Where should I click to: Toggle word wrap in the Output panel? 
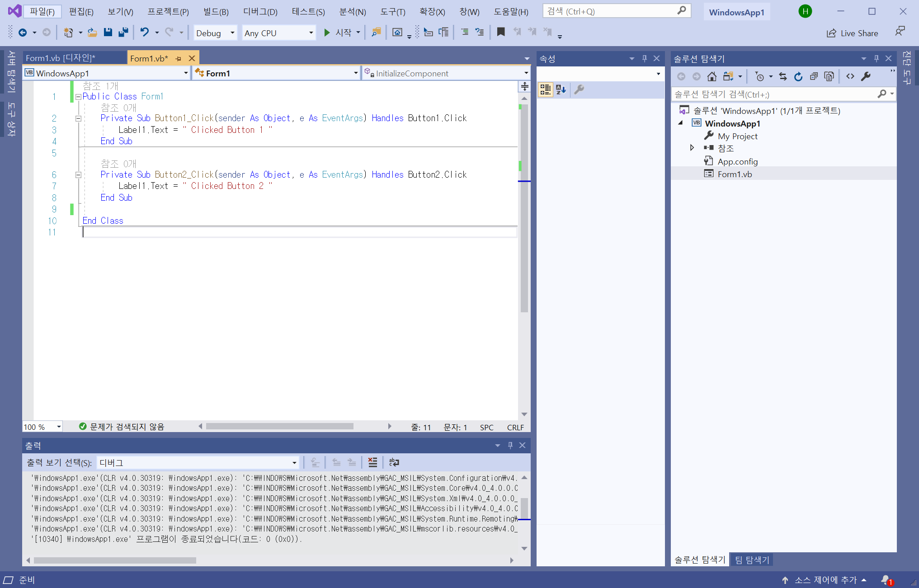[x=394, y=462]
